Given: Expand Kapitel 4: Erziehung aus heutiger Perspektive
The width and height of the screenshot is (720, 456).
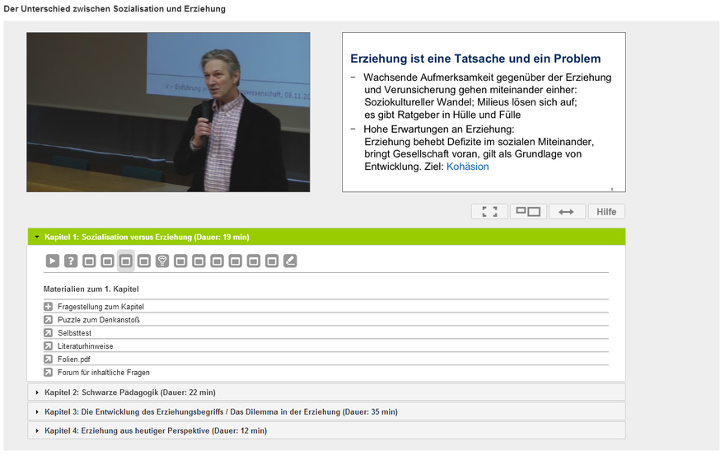Looking at the screenshot, I should pyautogui.click(x=155, y=430).
